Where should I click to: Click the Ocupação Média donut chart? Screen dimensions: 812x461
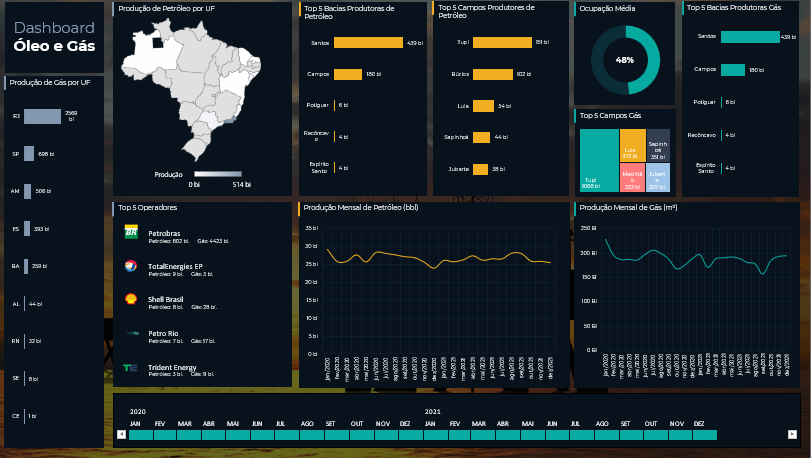625,60
